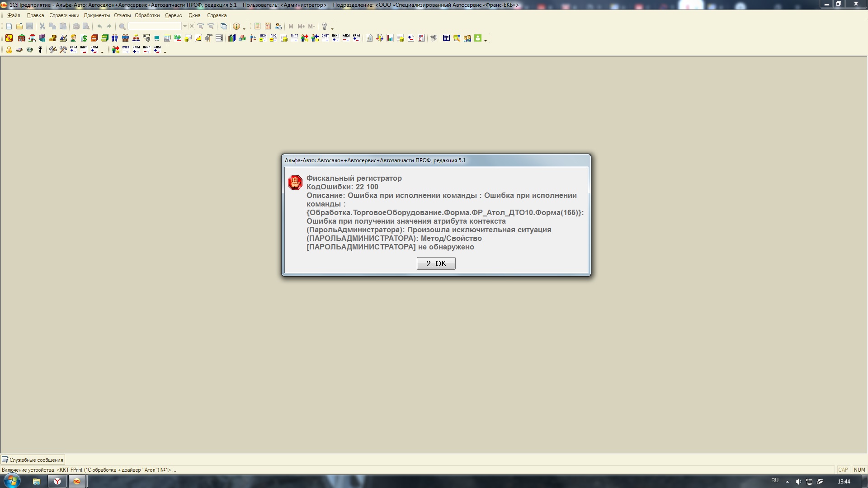
Task: Open the Сервис menu
Action: (x=174, y=15)
